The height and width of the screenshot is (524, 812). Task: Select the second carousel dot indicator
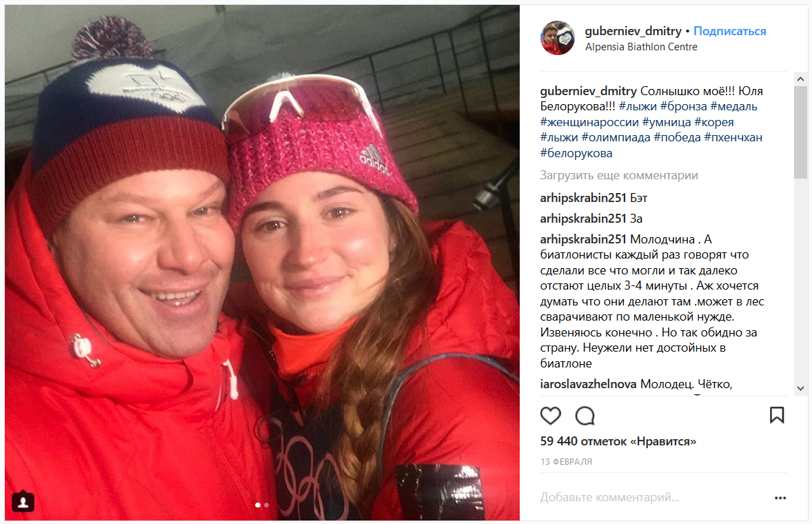tap(266, 505)
